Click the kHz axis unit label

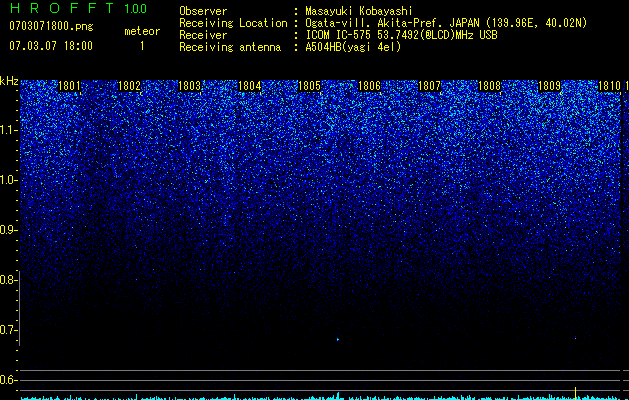point(9,81)
